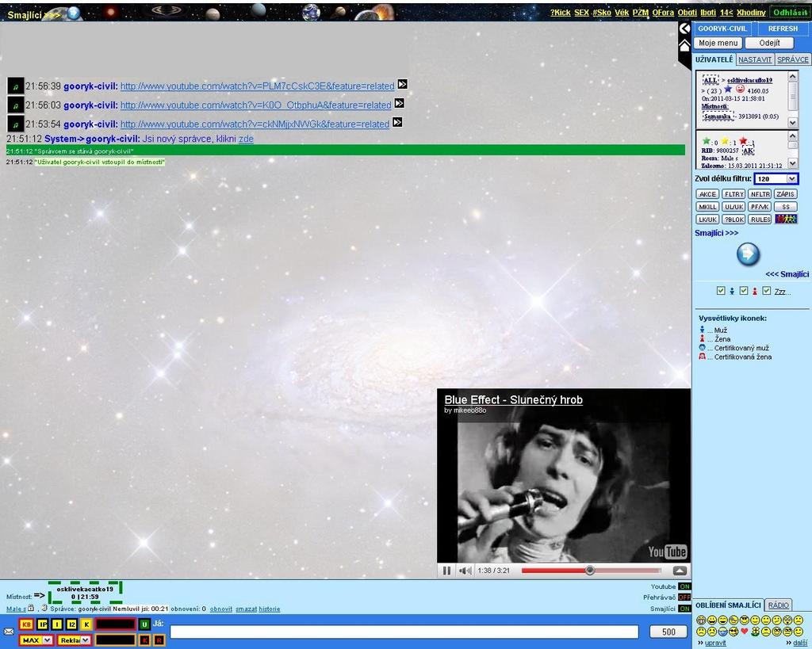Expand video player with up-arrow button
The height and width of the screenshot is (649, 812).
(x=680, y=571)
